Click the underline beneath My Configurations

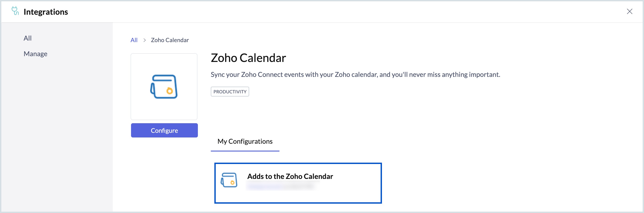(x=245, y=151)
